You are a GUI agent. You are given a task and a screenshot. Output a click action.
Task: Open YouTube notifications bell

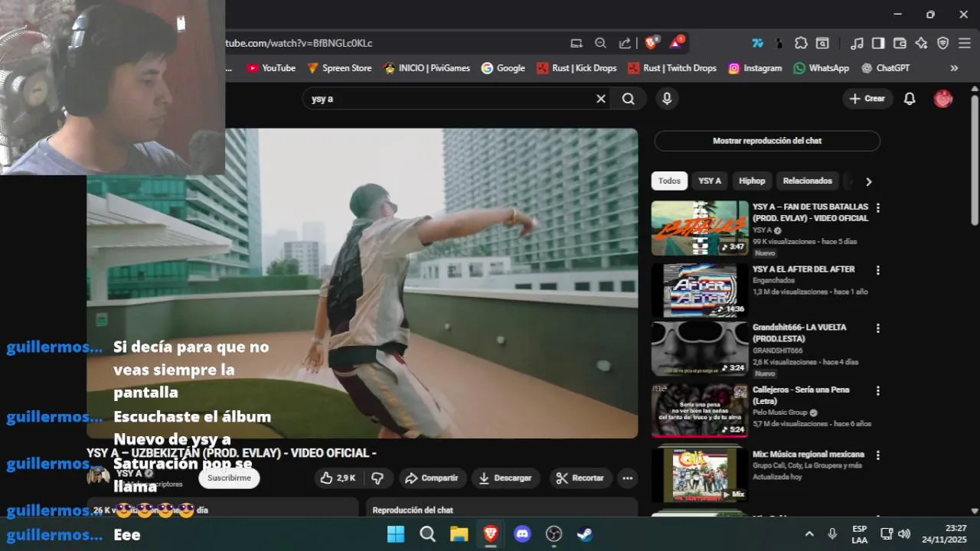pyautogui.click(x=910, y=99)
